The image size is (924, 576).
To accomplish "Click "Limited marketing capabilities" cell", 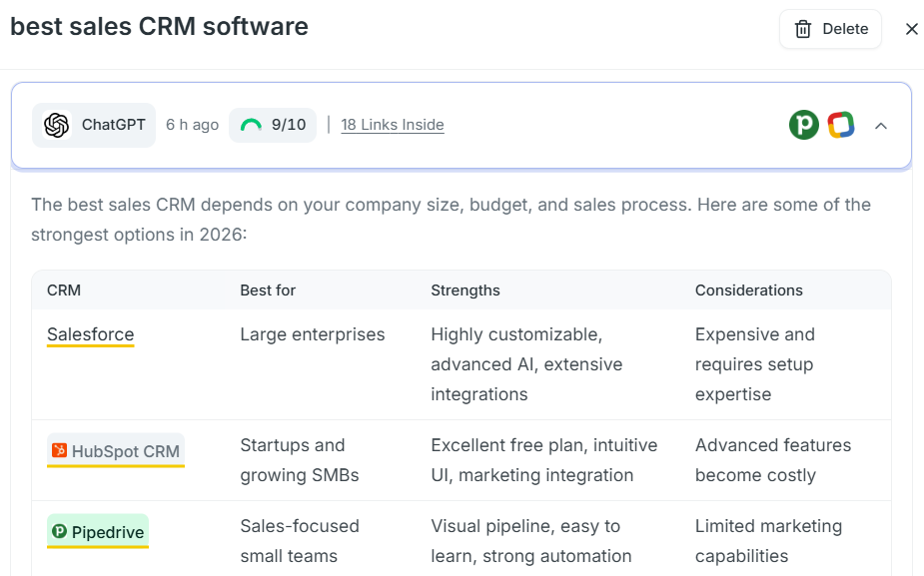I will click(768, 541).
